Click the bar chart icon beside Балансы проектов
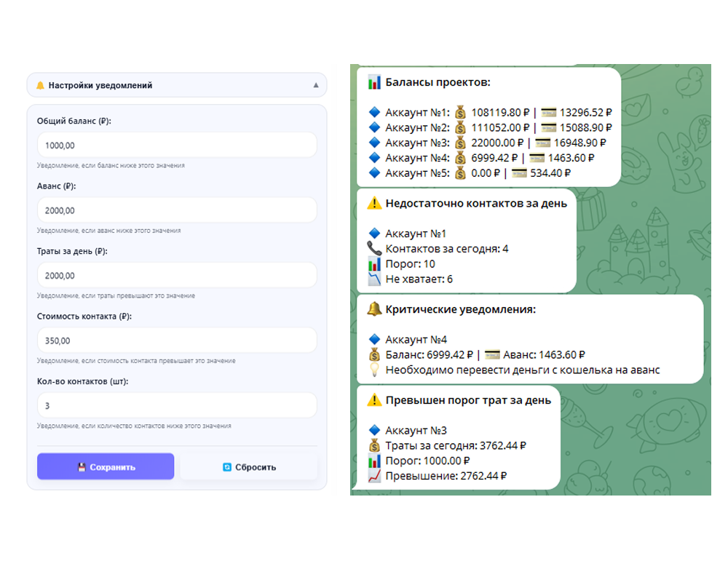Image resolution: width=728 pixels, height=561 pixels. point(374,82)
